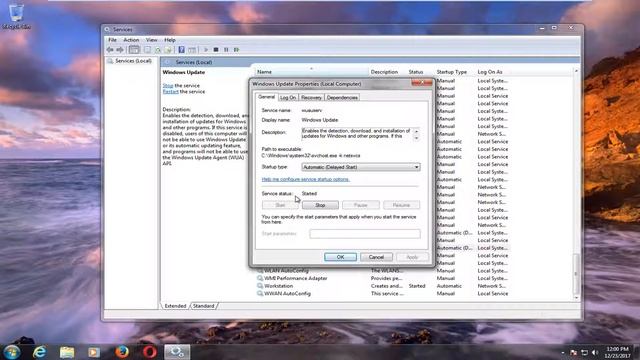Click the Pause button in Properties dialog
This screenshot has width=640, height=360.
[360, 205]
